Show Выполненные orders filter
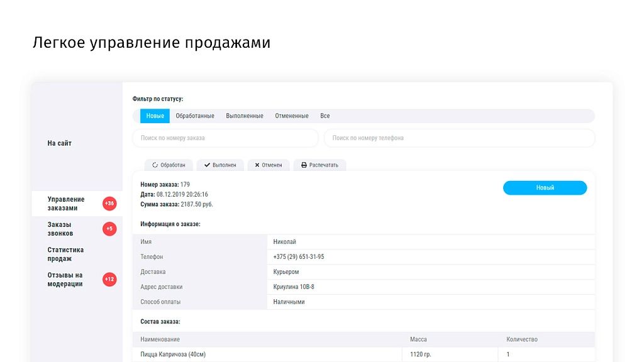 click(245, 116)
